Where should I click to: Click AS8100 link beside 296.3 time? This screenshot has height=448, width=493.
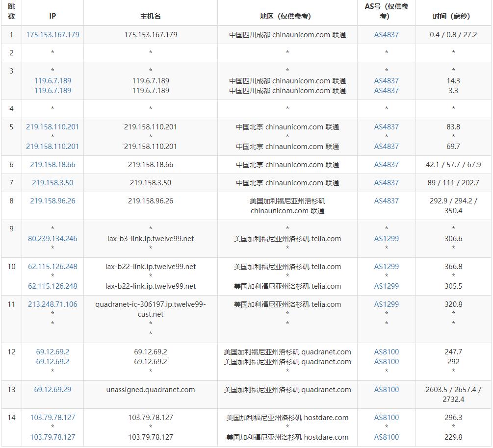(x=386, y=418)
